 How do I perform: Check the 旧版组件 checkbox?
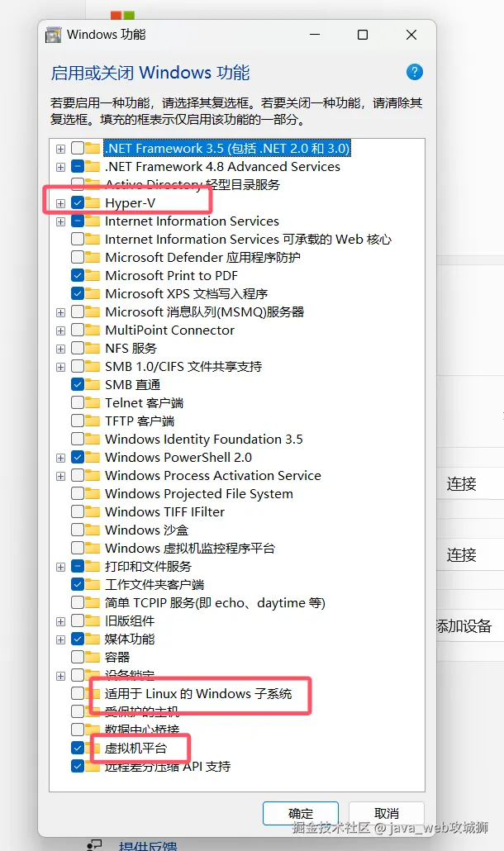[78, 620]
